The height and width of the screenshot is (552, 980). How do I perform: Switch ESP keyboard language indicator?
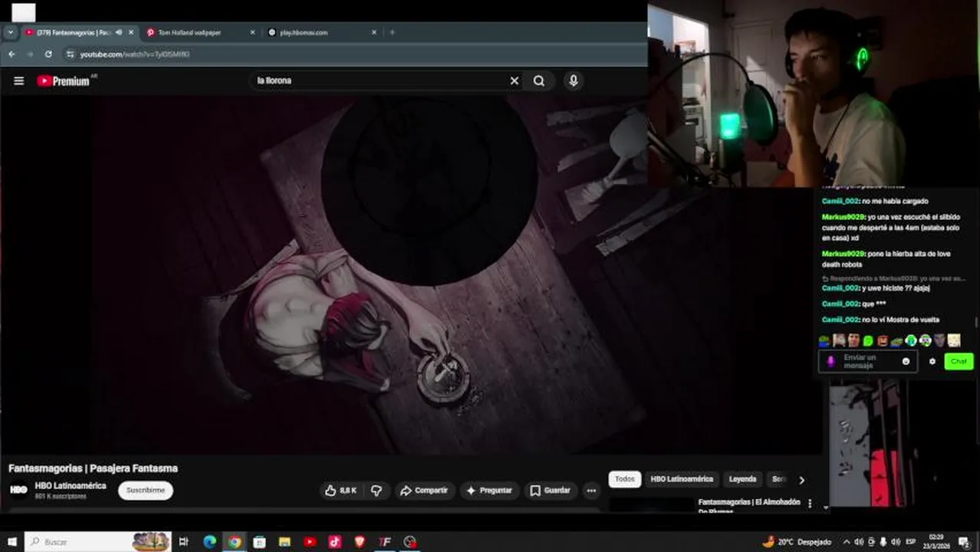tap(911, 542)
